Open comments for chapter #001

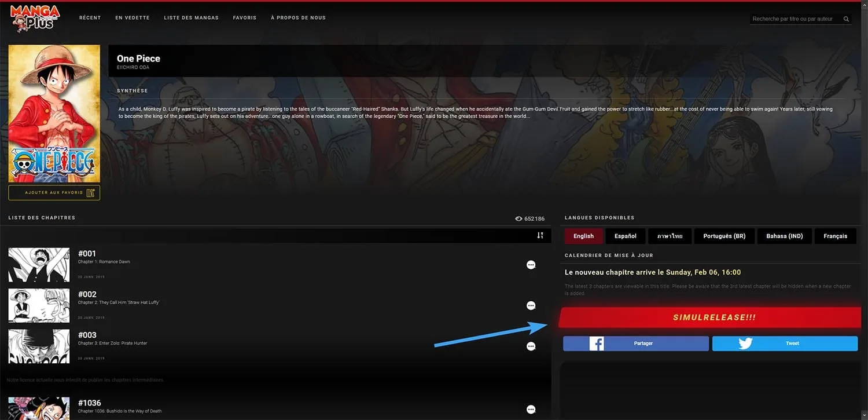tap(531, 265)
